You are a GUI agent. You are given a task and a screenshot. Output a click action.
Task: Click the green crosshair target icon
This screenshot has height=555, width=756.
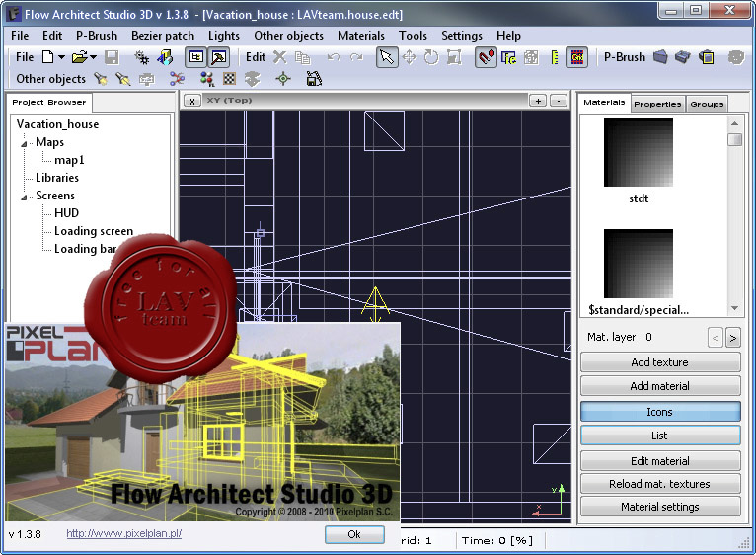point(283,79)
